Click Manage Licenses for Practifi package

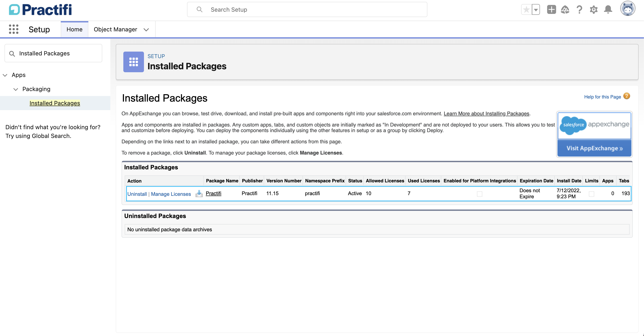[x=171, y=194]
